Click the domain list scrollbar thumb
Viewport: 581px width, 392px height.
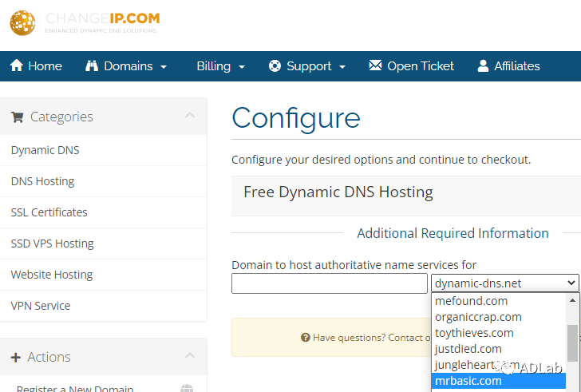pyautogui.click(x=572, y=343)
